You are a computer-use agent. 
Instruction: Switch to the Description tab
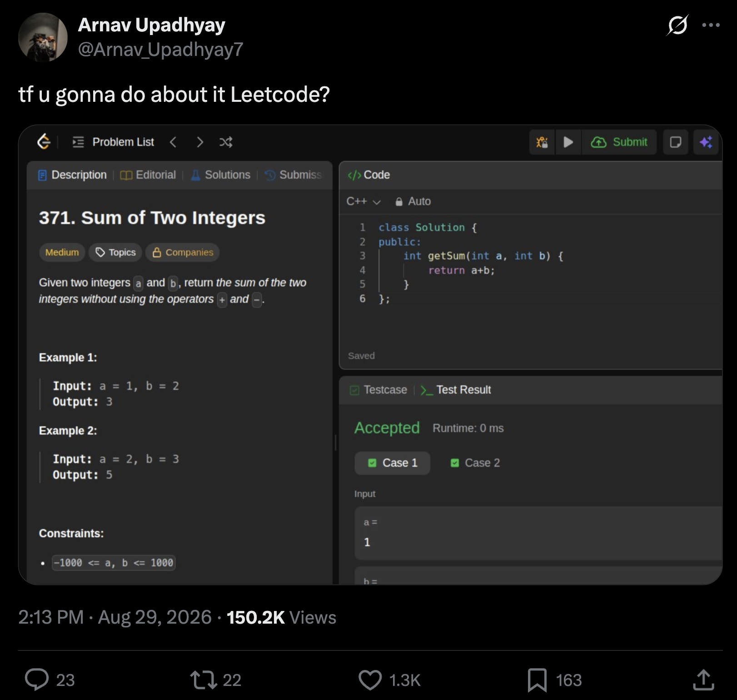(72, 175)
